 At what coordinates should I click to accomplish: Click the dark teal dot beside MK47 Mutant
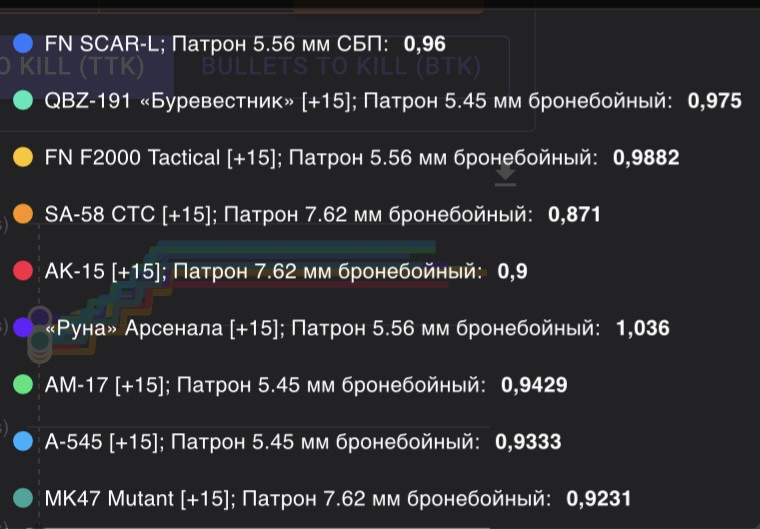point(23,498)
